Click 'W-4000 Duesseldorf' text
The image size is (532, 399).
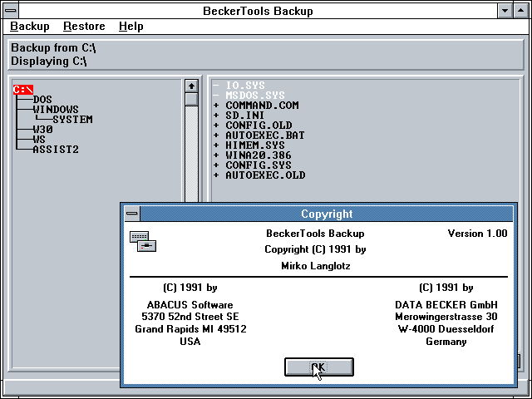tap(446, 329)
